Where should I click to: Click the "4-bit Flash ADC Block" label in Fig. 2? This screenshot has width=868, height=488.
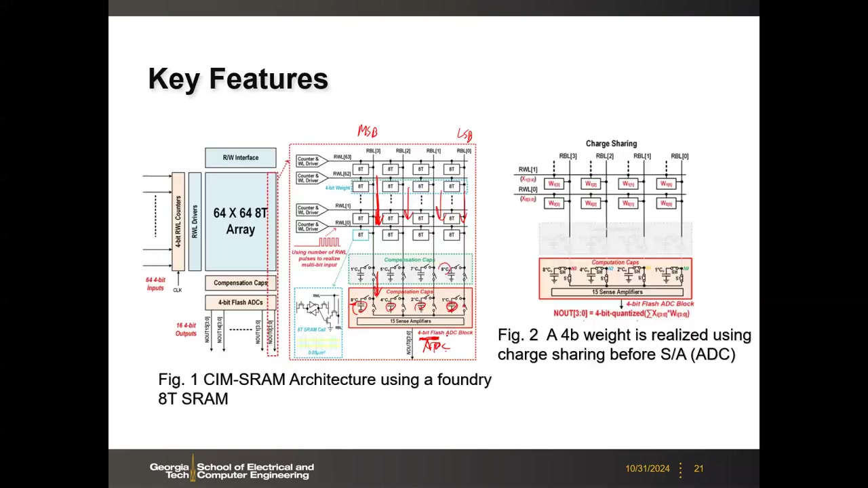tap(660, 304)
